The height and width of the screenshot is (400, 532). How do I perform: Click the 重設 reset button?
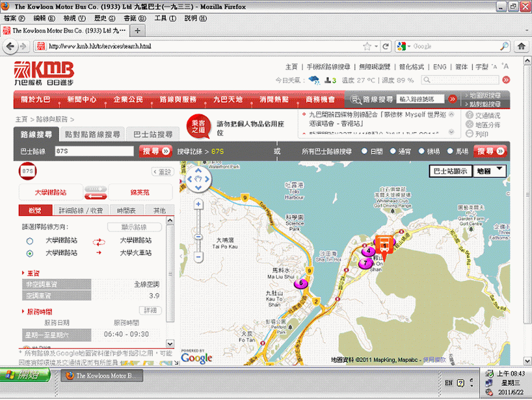point(163,172)
